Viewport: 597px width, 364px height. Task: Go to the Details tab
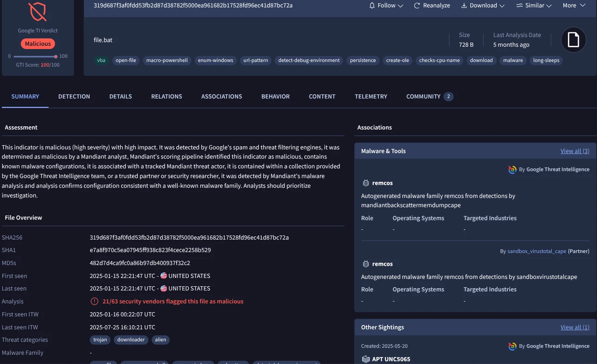[121, 97]
